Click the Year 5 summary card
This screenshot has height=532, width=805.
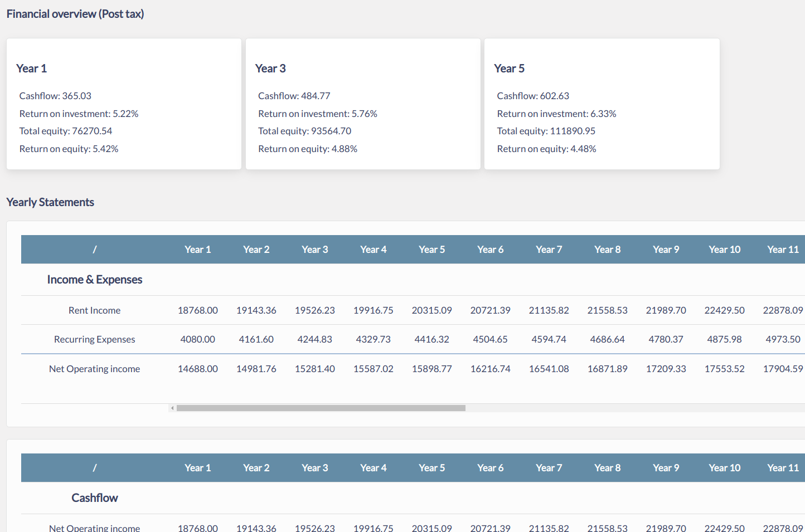coord(602,104)
